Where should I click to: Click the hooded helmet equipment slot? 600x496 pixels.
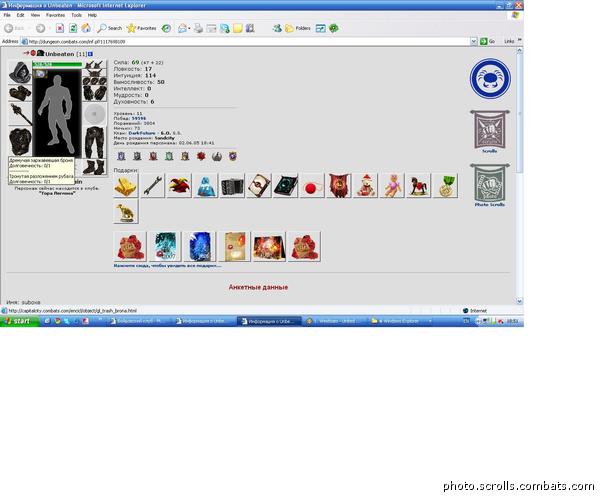(20, 72)
